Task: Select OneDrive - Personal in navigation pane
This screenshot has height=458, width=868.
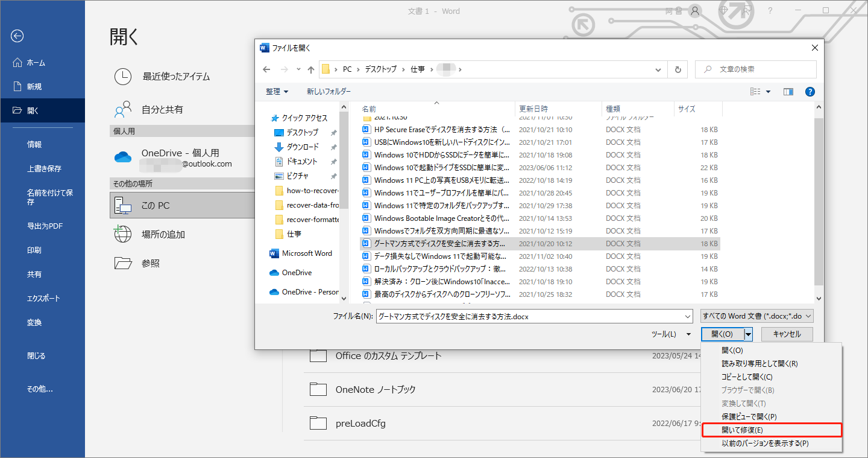Action: point(304,292)
